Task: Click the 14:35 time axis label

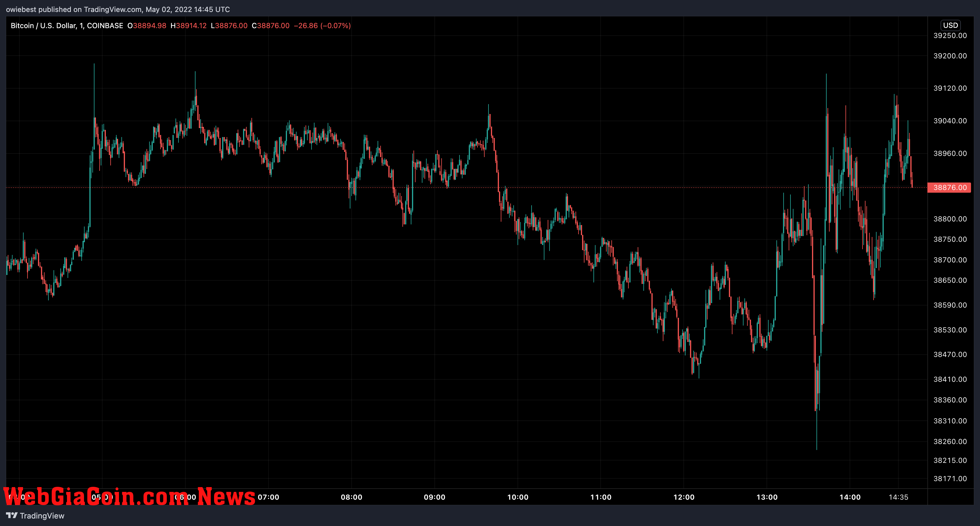Action: click(x=898, y=497)
